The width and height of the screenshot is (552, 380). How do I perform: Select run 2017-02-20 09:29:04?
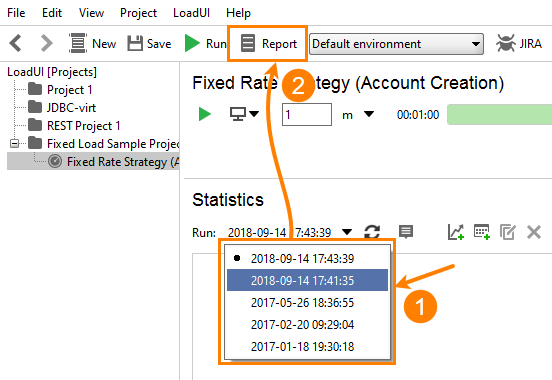click(307, 324)
